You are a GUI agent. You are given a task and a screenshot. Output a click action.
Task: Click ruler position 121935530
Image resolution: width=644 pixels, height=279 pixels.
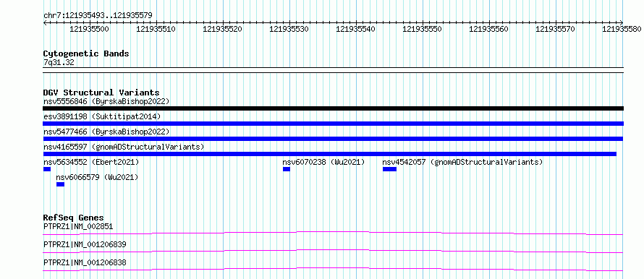click(289, 29)
